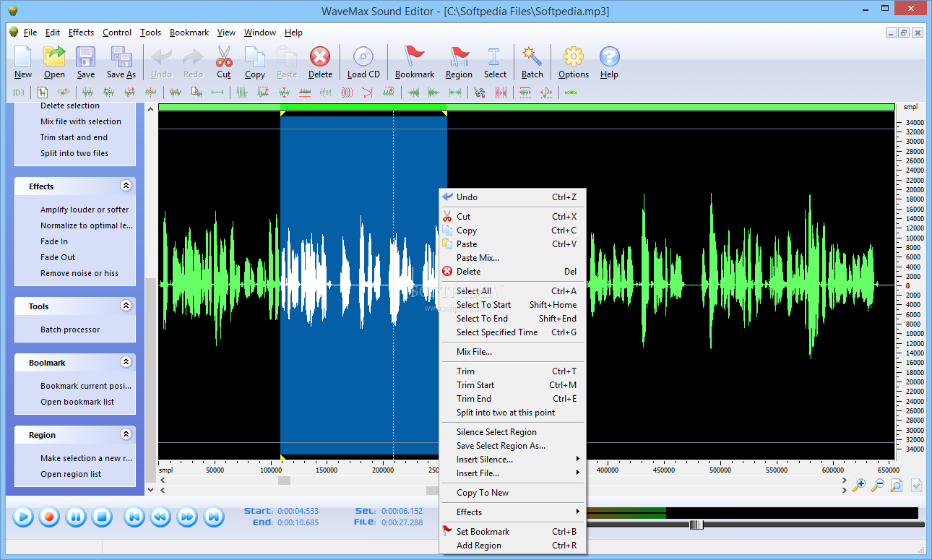The width and height of the screenshot is (932, 560).
Task: Collapse the Region sidebar panel
Action: (x=126, y=434)
